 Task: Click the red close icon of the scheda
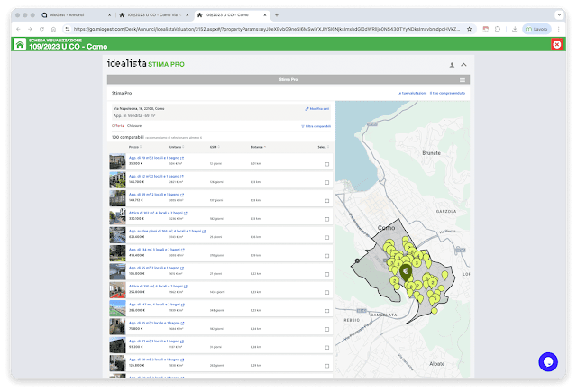point(557,44)
